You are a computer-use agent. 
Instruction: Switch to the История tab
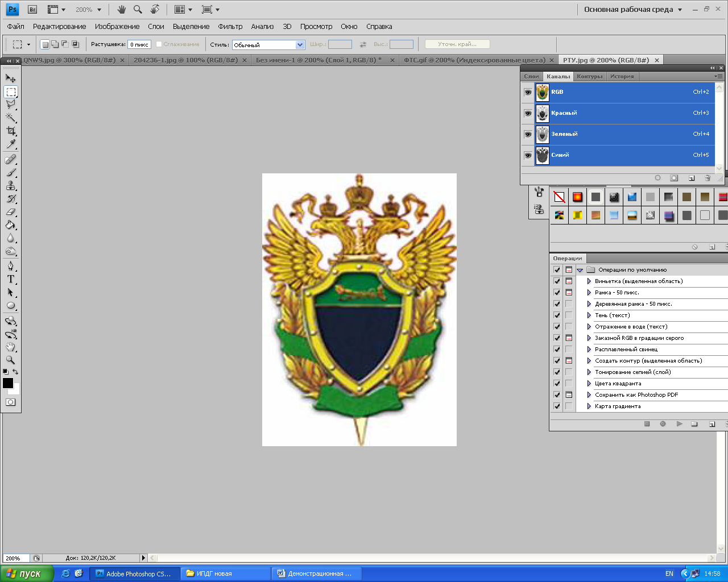pos(622,76)
